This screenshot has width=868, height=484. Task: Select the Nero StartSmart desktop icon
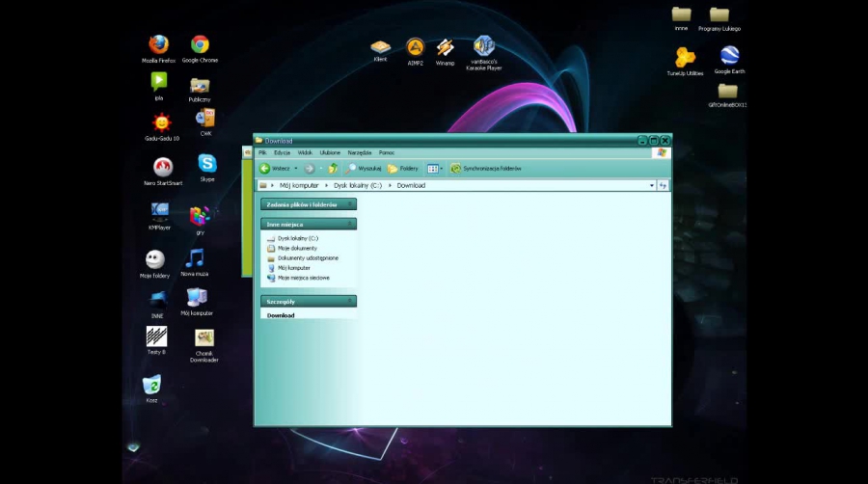click(x=163, y=168)
